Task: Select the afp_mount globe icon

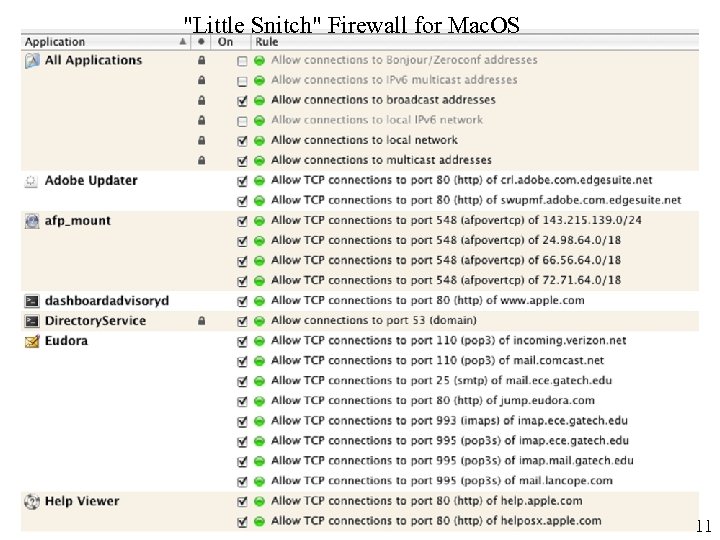Action: (31, 221)
